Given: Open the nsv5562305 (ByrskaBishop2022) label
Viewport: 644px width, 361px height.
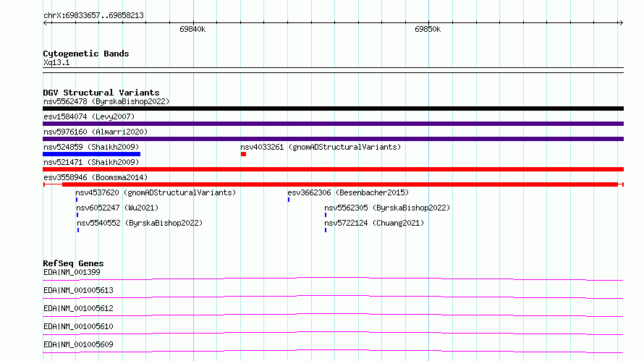Looking at the screenshot, I should pos(387,208).
